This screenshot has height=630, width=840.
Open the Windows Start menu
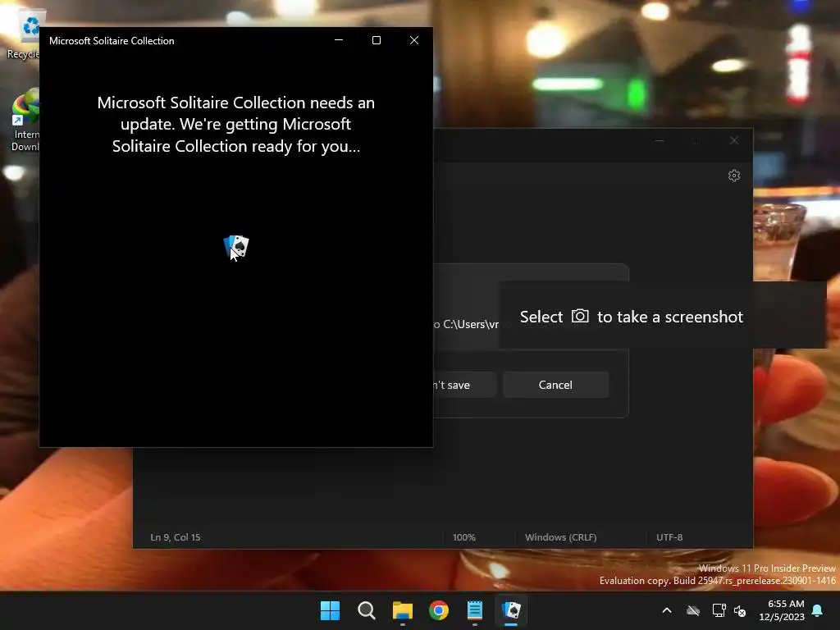(x=330, y=610)
